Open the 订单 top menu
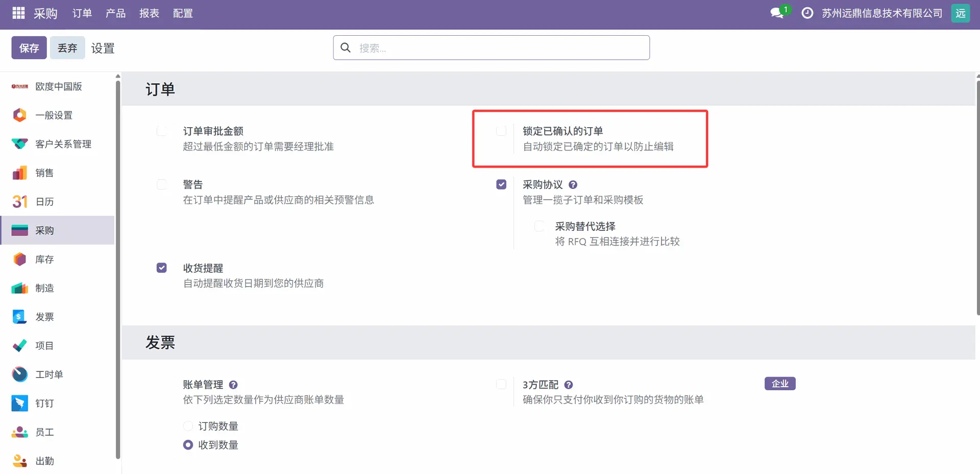 tap(82, 13)
